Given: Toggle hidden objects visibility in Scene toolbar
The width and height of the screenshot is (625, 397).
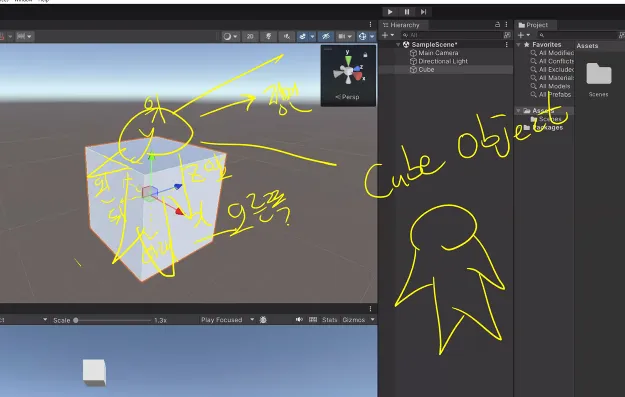Looking at the screenshot, I should [326, 36].
